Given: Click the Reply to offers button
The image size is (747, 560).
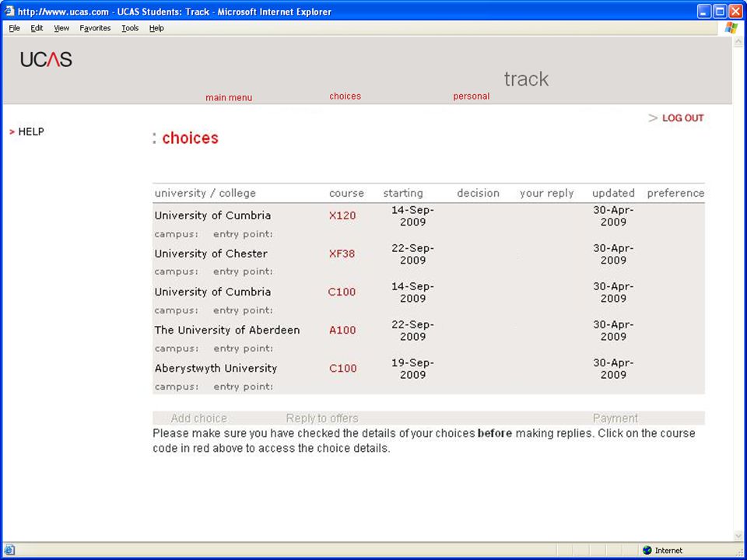Looking at the screenshot, I should [322, 418].
